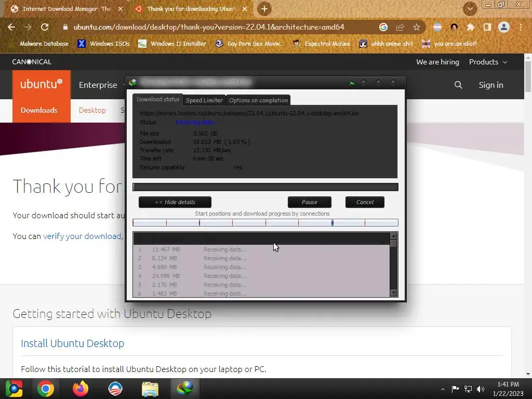
Task: Open File Explorer folder on taskbar
Action: click(x=150, y=389)
